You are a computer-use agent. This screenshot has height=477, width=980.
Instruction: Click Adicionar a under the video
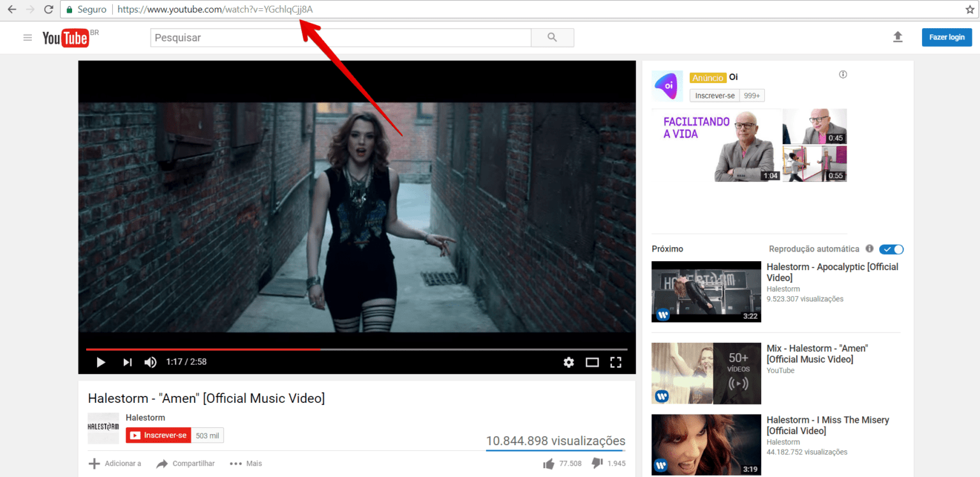pos(115,464)
